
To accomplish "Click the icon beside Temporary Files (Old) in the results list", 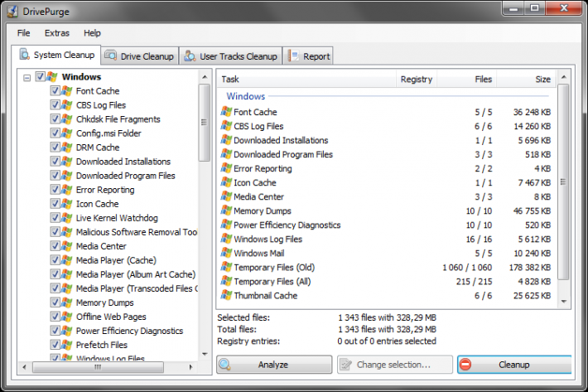I will click(226, 267).
